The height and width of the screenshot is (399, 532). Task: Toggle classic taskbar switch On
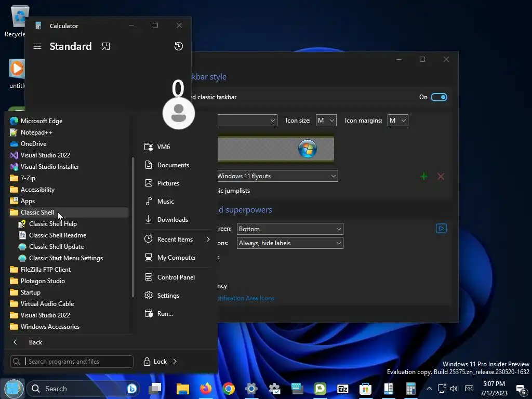tap(438, 97)
